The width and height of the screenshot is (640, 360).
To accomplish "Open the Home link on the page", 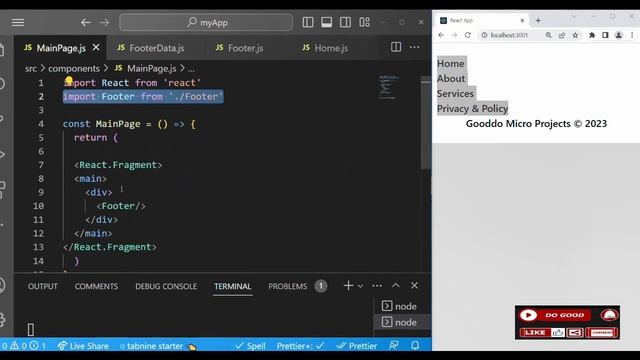I will pyautogui.click(x=451, y=64).
